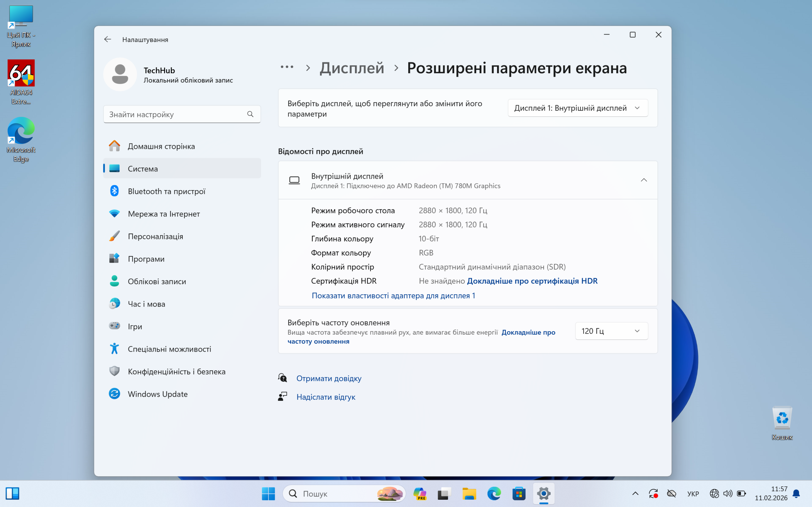Screen dimensions: 812x507
Task: Click the Дисплей breadcrumb
Action: (352, 68)
